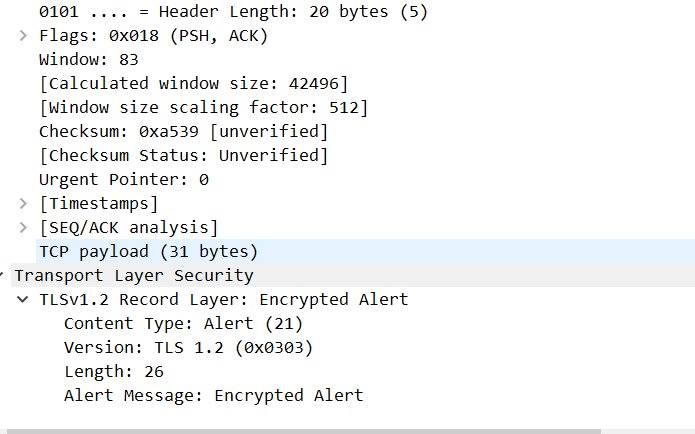Select the [Checksum Status: Unverified] line
This screenshot has width=695, height=434.
(184, 155)
